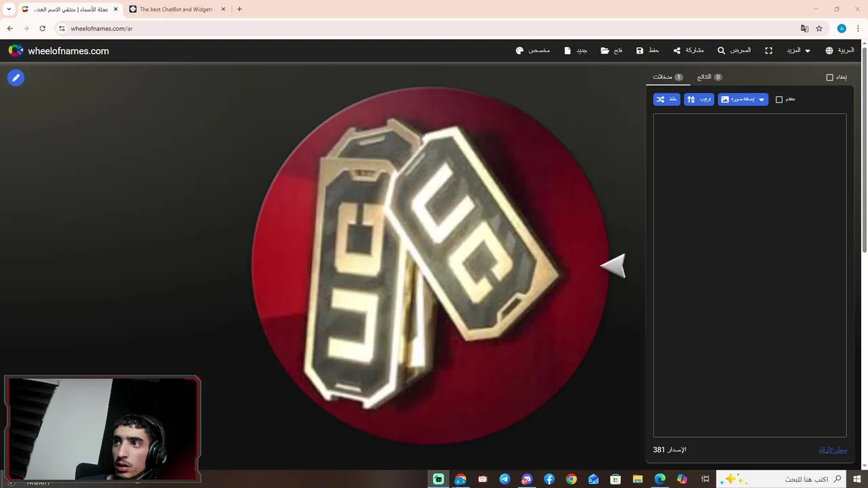Close The best ChatBot tab
This screenshot has height=488, width=868.
click(x=223, y=9)
